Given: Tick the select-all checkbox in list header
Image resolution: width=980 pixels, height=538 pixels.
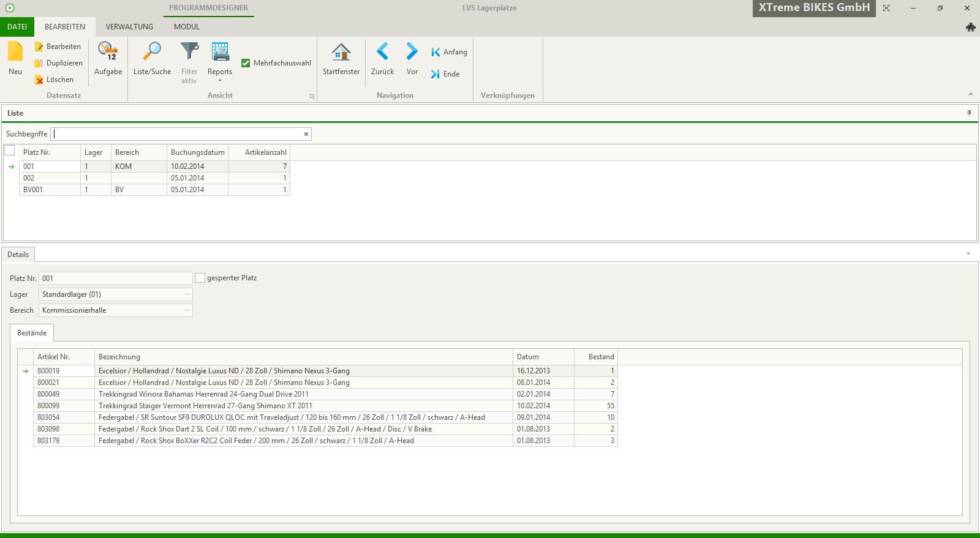Looking at the screenshot, I should pos(10,151).
